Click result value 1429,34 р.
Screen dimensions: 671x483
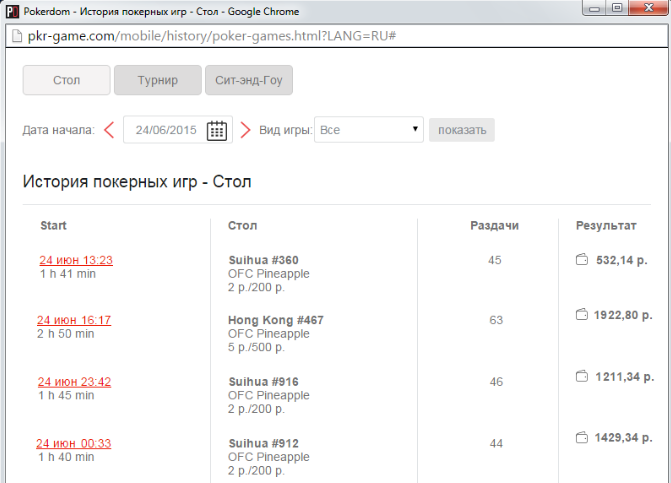coord(623,438)
